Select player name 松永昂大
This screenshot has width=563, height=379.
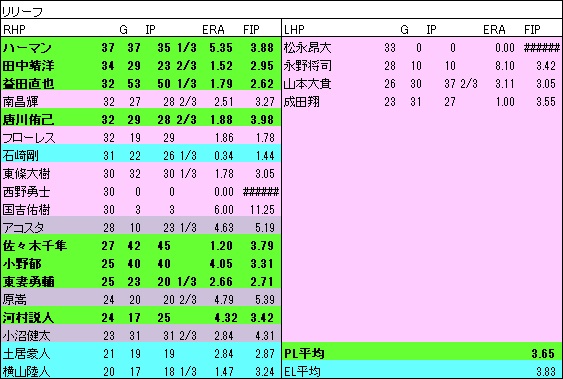[307, 48]
